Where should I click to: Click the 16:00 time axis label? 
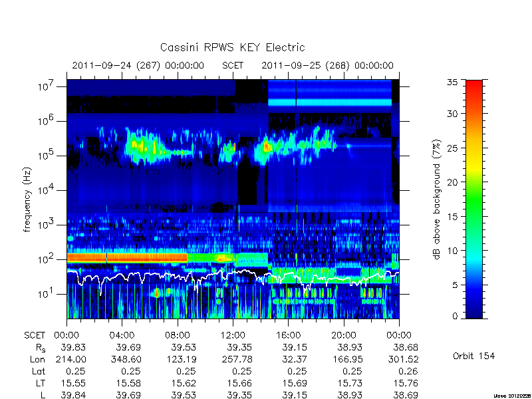pyautogui.click(x=288, y=335)
